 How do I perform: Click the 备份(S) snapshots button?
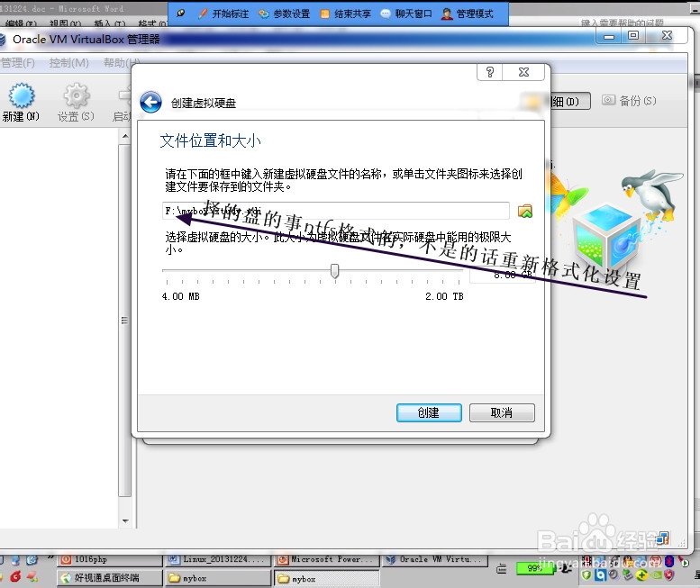point(630,101)
